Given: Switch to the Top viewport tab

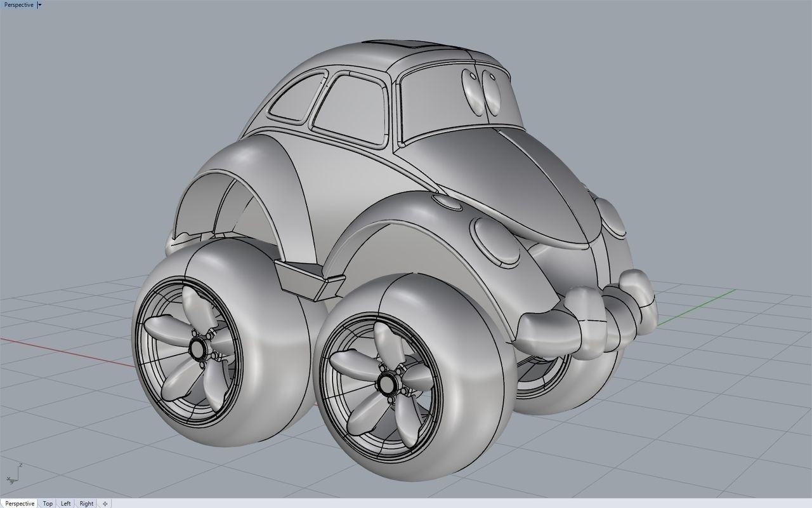Looking at the screenshot, I should [48, 504].
